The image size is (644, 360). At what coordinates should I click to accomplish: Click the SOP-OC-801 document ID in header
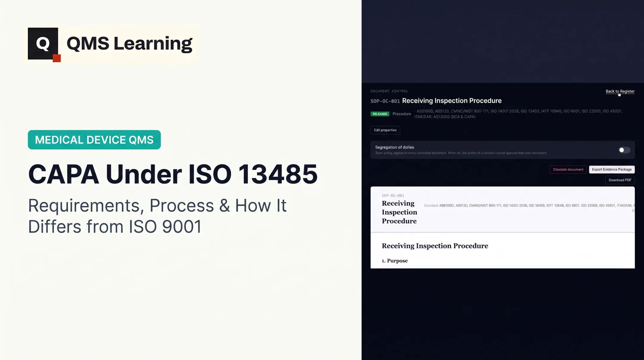(385, 101)
